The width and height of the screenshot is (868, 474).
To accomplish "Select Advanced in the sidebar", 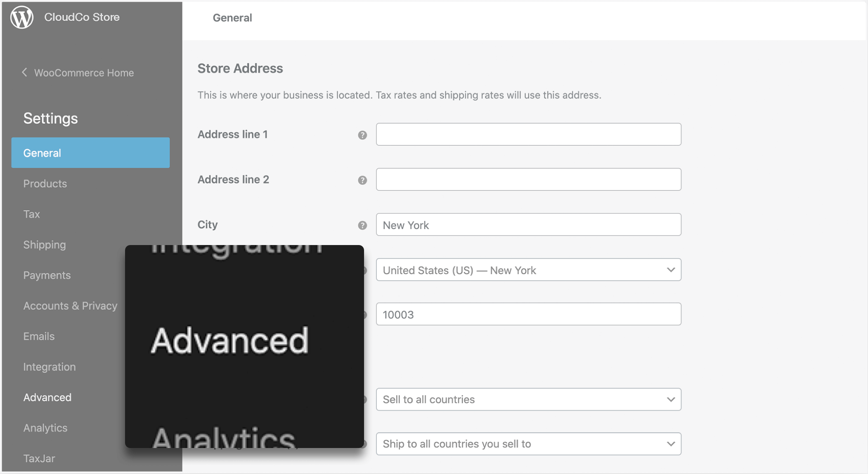I will pos(47,397).
